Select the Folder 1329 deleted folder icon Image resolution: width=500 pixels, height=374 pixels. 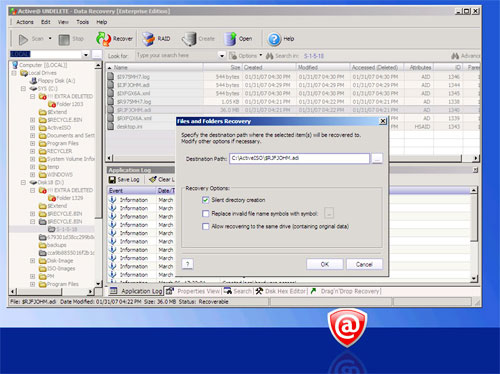[52, 198]
